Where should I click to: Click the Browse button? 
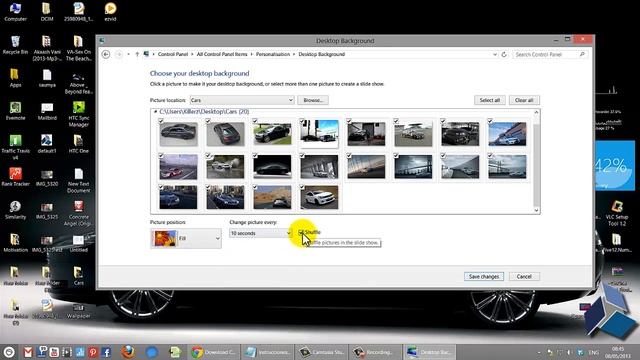[x=313, y=100]
